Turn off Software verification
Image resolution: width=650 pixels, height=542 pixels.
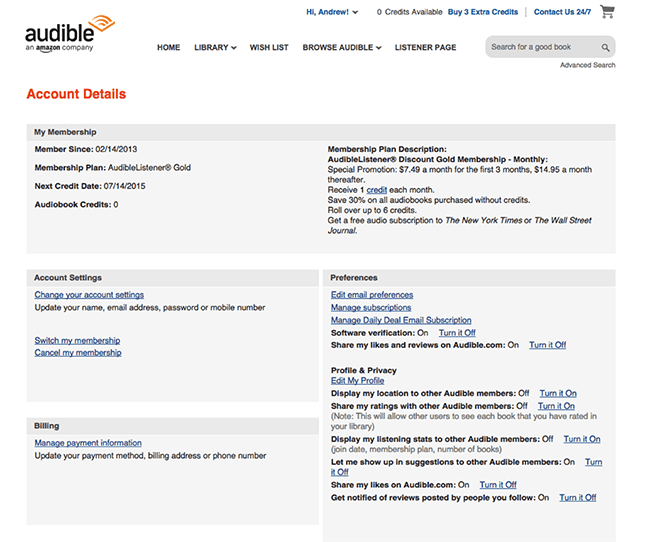(457, 333)
